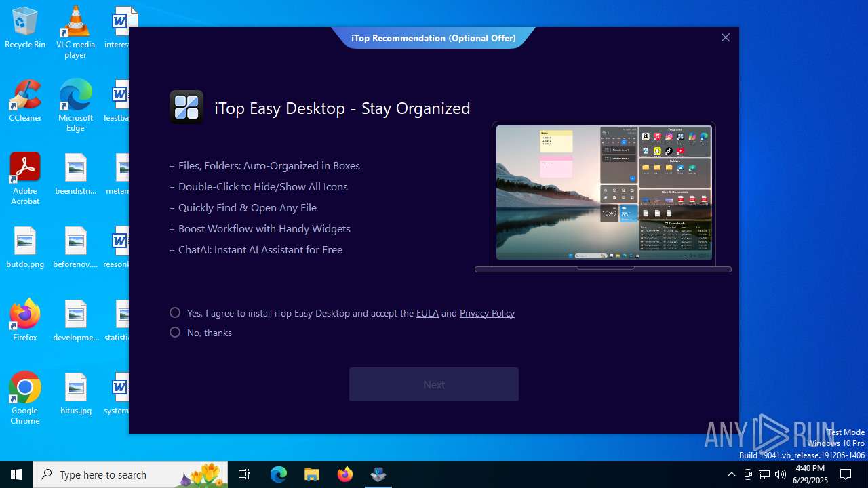The width and height of the screenshot is (868, 488).
Task: Open the notification center icon
Action: pyautogui.click(x=846, y=474)
